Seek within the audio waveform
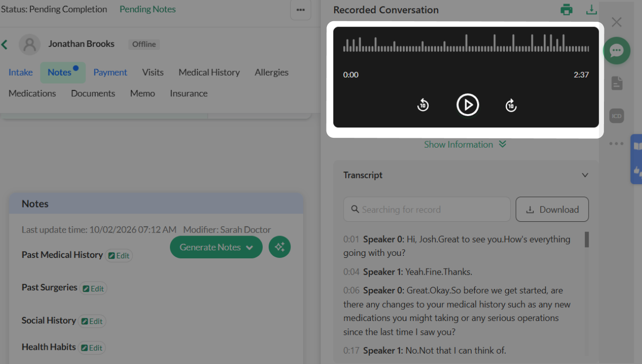 466,43
